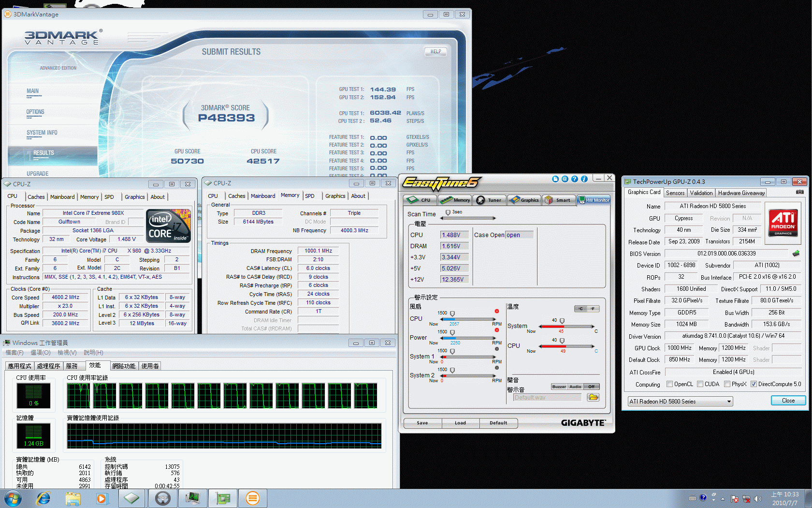
Task: Click the EasyTune6 document icon in title bar
Action: coord(555,179)
